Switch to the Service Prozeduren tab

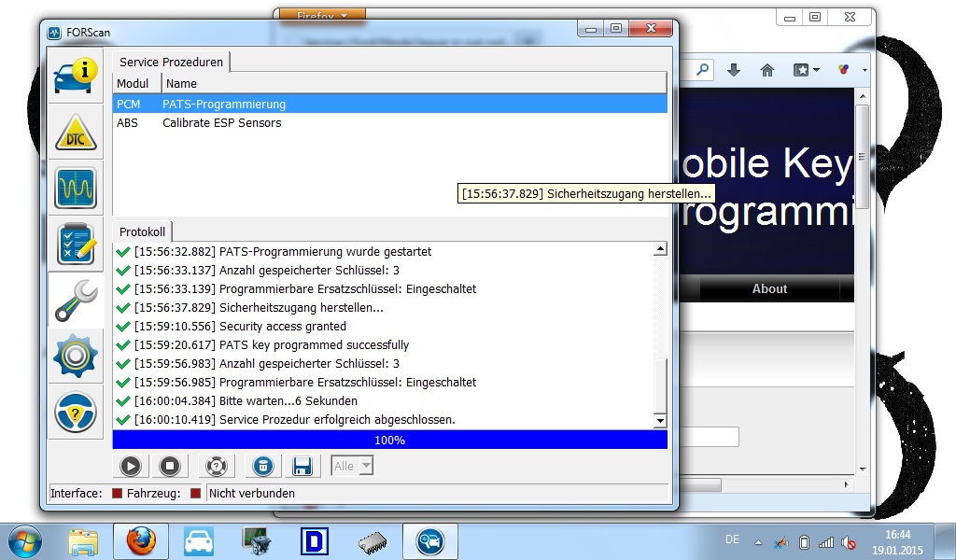172,63
